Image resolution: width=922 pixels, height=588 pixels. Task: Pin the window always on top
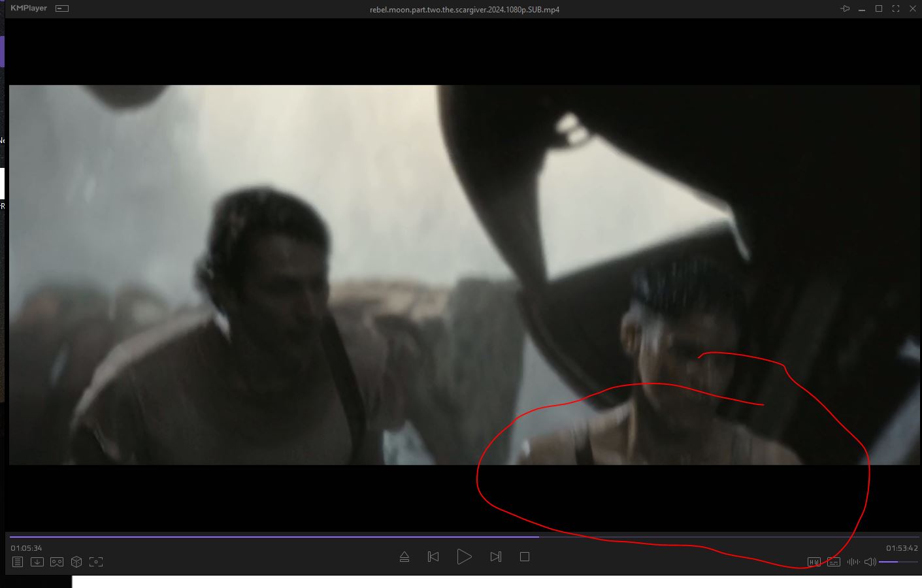tap(845, 8)
